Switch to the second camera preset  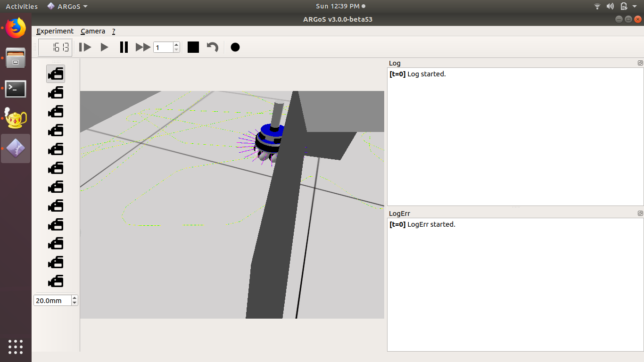tap(56, 93)
